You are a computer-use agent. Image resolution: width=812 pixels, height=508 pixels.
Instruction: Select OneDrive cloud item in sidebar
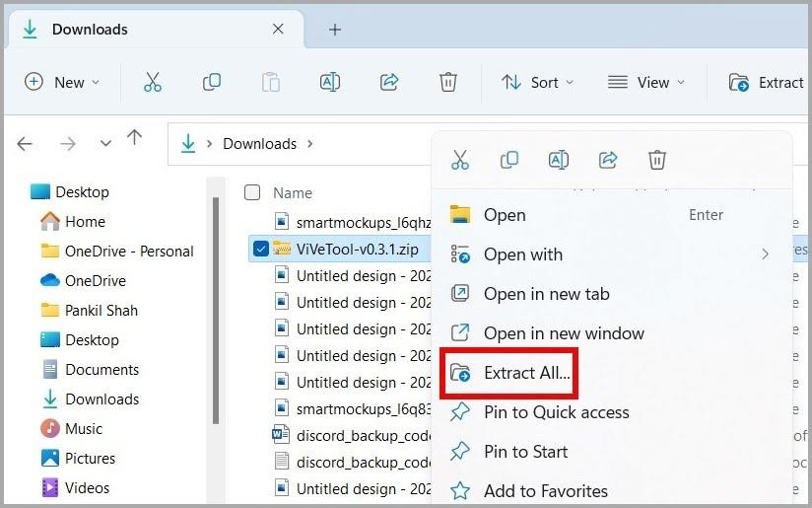click(84, 280)
